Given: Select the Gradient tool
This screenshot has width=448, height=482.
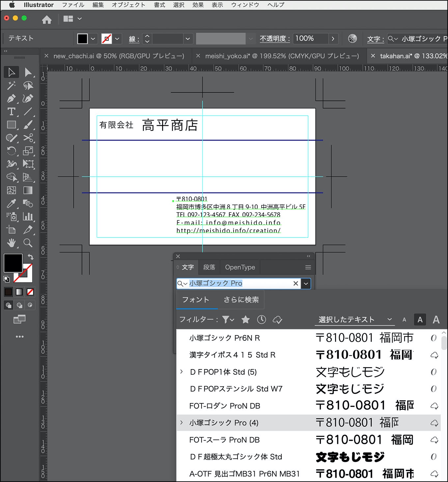Looking at the screenshot, I should (28, 190).
